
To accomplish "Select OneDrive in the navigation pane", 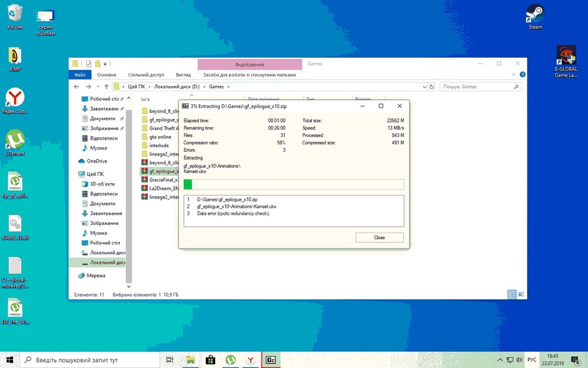I will 96,161.
